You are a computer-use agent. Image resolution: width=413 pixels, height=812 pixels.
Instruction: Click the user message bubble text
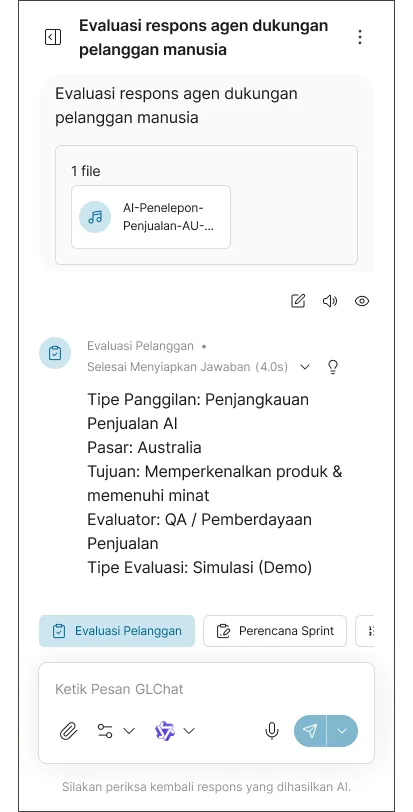coord(176,106)
